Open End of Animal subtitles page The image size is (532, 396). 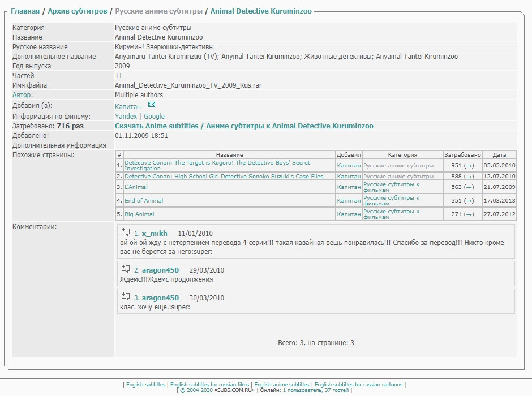tap(144, 201)
